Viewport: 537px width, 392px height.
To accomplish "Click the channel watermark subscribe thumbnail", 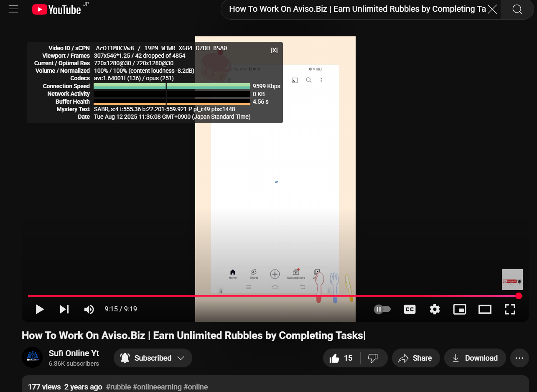I will click(512, 280).
